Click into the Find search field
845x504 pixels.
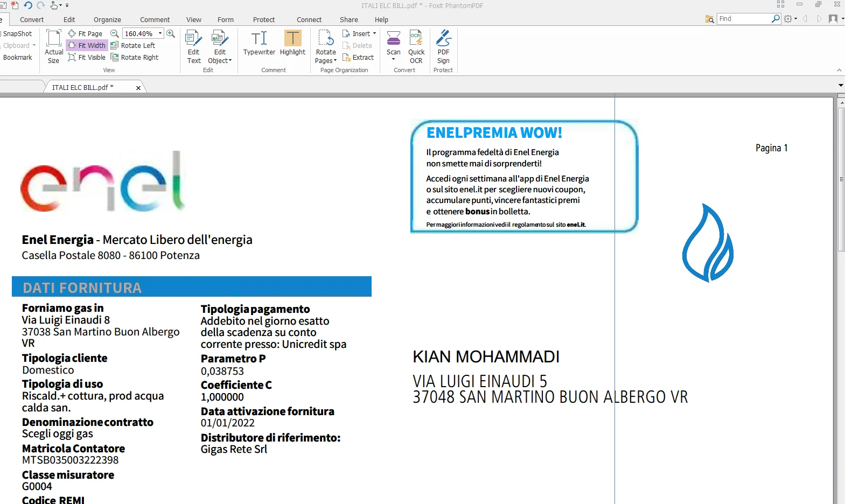click(743, 19)
